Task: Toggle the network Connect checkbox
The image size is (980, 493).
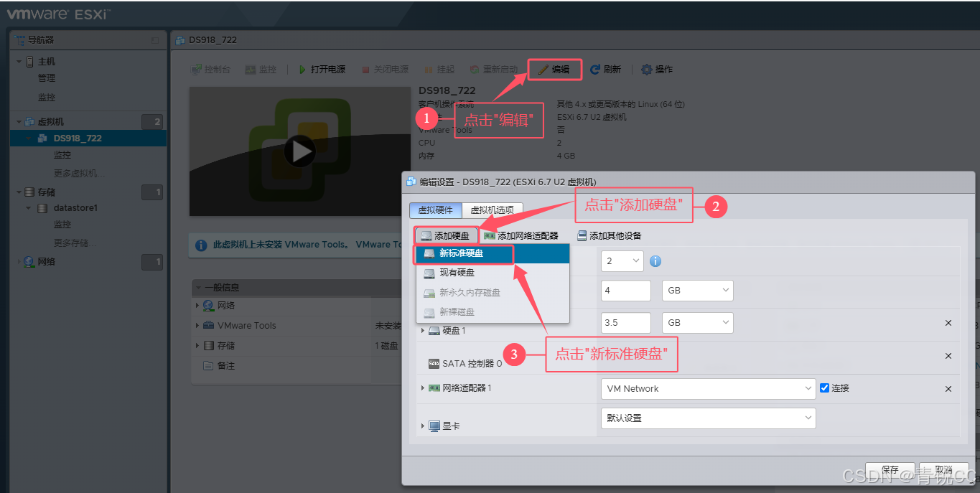Action: tap(824, 388)
